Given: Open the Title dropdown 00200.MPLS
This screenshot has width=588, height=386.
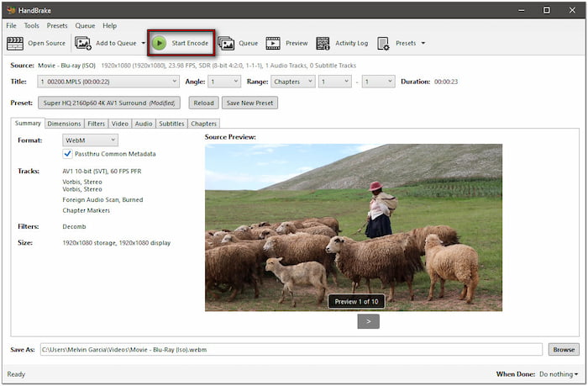Looking at the screenshot, I should point(108,82).
